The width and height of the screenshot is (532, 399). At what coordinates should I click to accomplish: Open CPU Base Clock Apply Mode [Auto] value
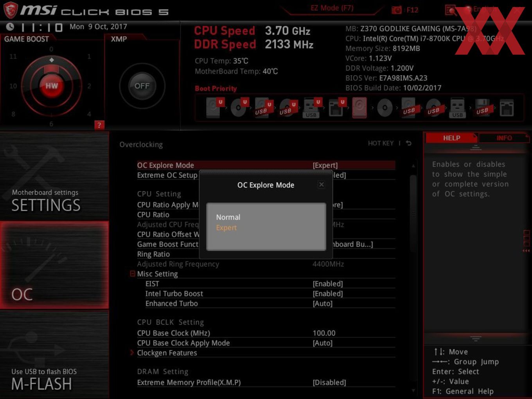(323, 343)
